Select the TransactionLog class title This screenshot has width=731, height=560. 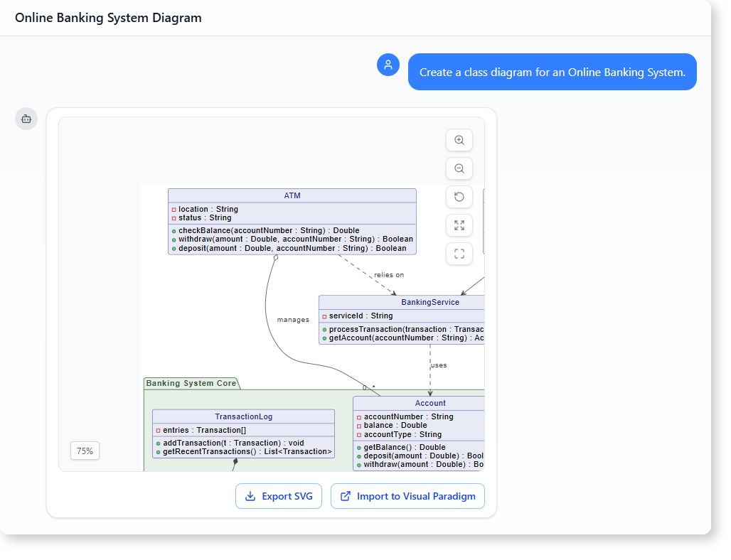(243, 416)
